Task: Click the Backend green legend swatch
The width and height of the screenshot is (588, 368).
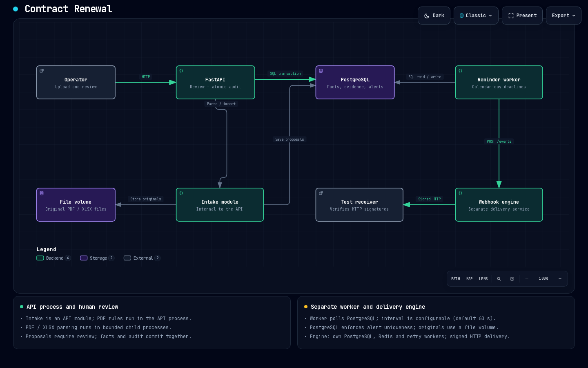Action: point(40,258)
